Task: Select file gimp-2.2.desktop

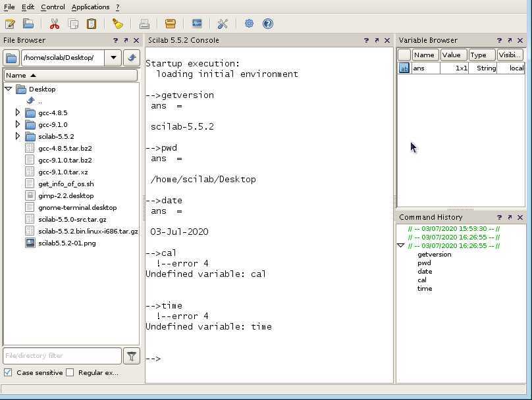Action: point(66,195)
